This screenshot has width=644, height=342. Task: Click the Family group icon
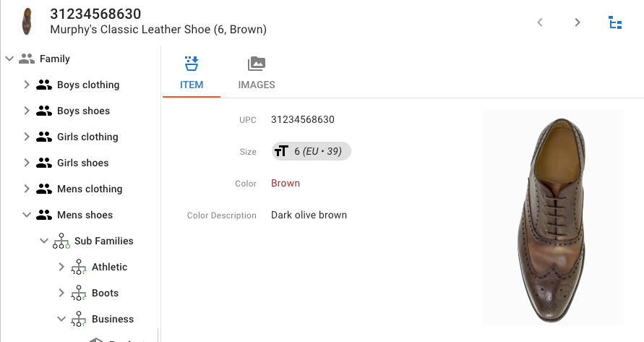27,59
